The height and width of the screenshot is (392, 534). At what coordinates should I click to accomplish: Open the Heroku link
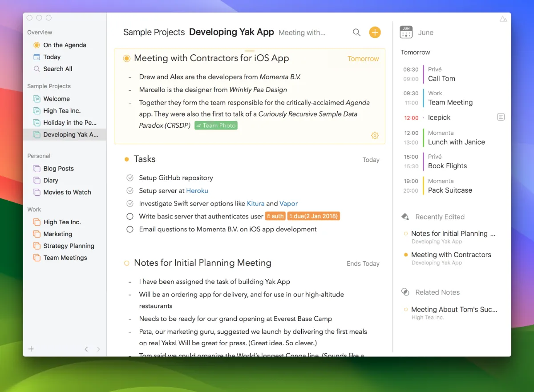pos(197,191)
